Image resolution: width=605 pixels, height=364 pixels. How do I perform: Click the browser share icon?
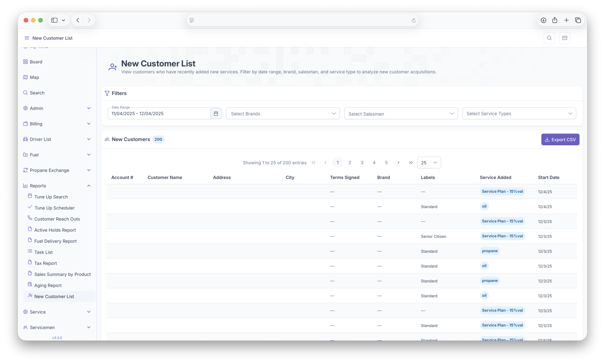(555, 21)
